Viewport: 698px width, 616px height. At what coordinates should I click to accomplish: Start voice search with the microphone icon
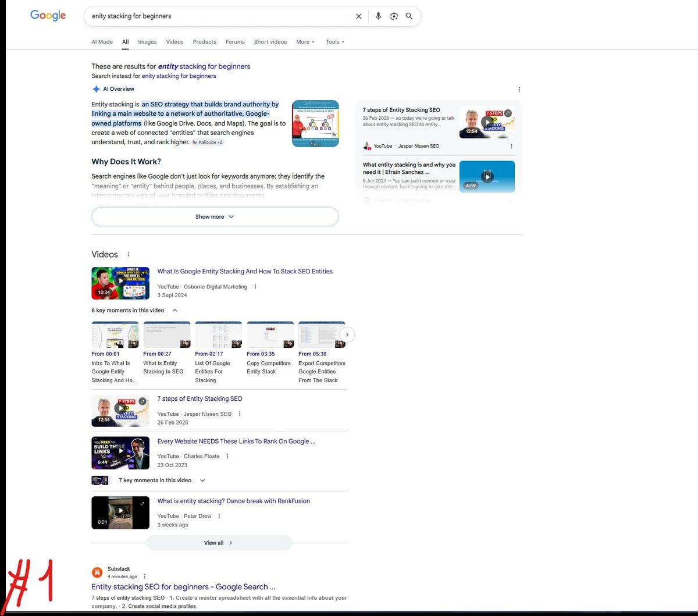pos(378,16)
